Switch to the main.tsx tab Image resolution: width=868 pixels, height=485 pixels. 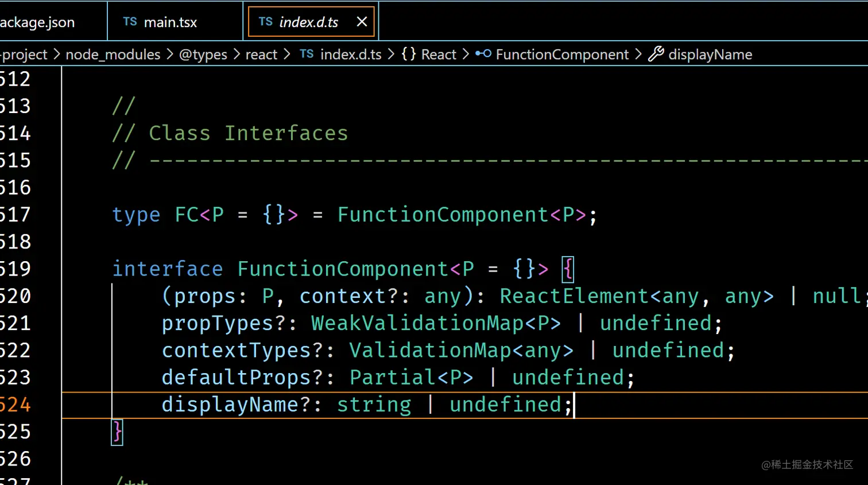[175, 22]
